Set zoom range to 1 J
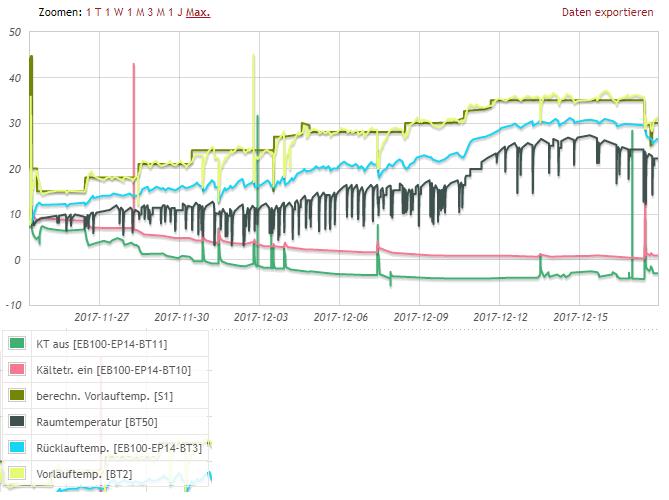Viewport: 669px width, 500px height. coord(175,12)
